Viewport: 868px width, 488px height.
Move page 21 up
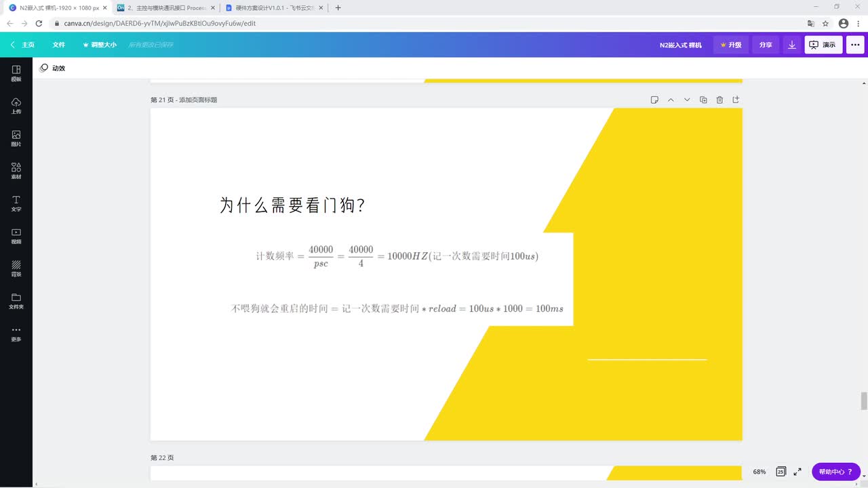pos(671,100)
